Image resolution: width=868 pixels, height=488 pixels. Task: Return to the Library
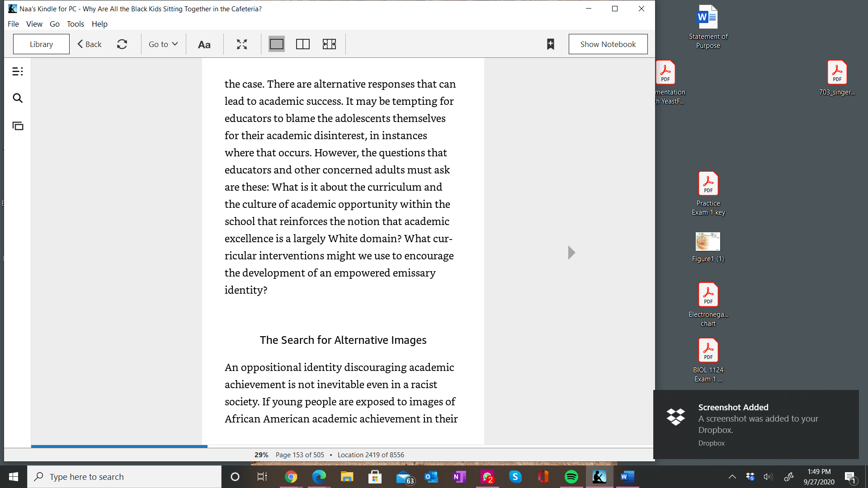click(x=41, y=44)
